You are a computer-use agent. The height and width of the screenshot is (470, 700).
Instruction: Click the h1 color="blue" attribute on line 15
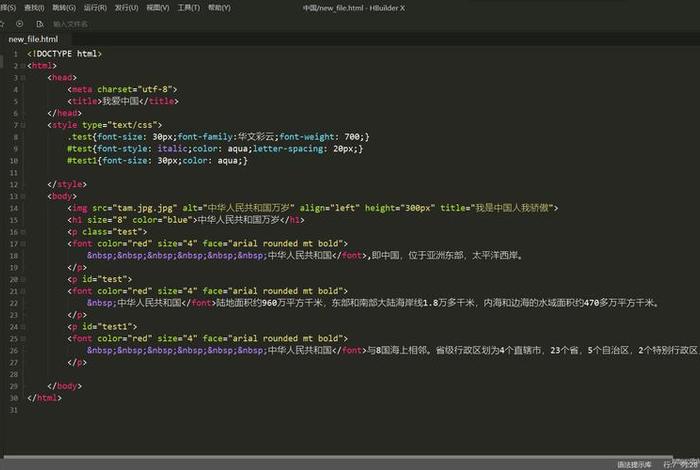coord(162,220)
